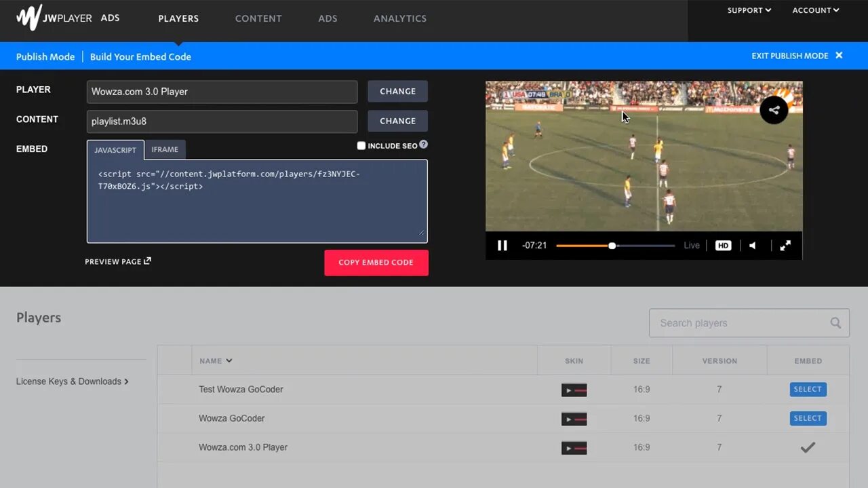Click the COPY EMBED CODE button

click(376, 263)
